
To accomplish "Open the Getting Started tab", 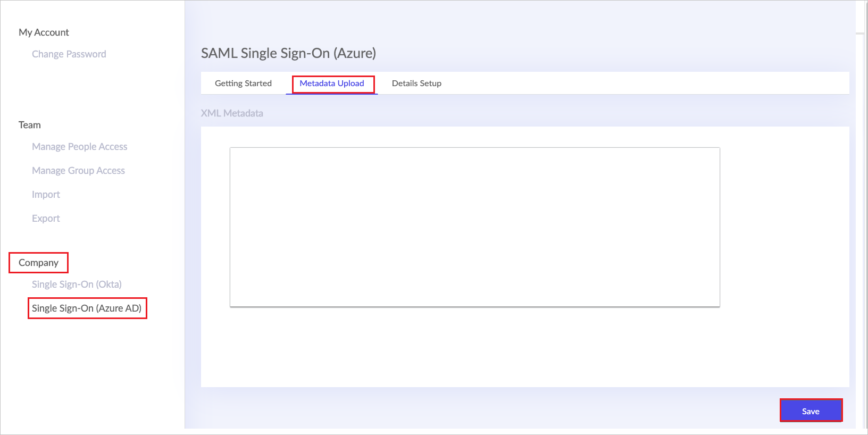I will (x=243, y=83).
